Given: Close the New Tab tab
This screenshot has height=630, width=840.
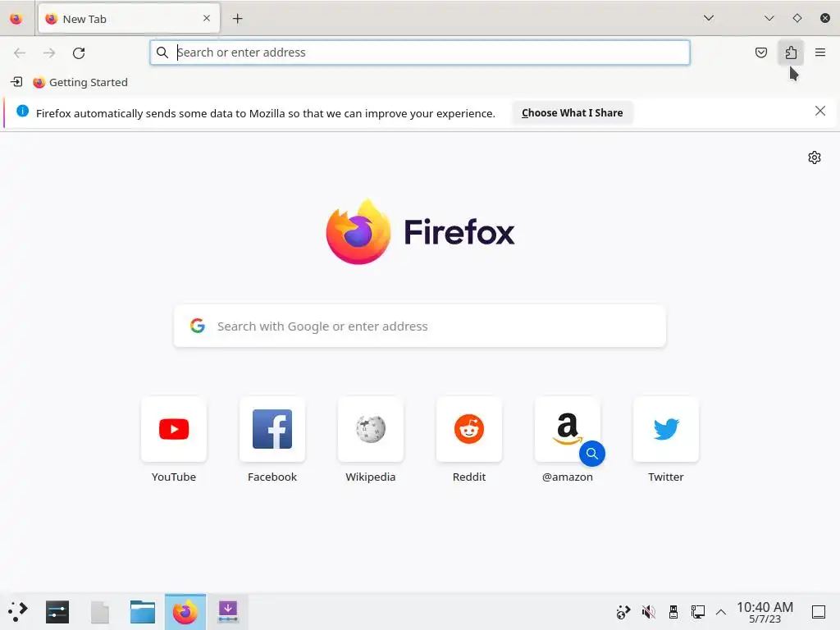Looking at the screenshot, I should [207, 18].
